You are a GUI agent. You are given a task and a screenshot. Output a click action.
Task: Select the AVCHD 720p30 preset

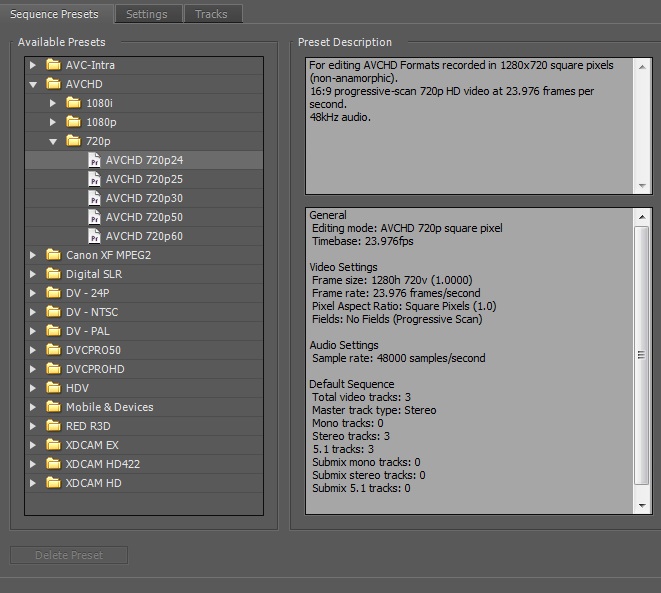(x=144, y=198)
